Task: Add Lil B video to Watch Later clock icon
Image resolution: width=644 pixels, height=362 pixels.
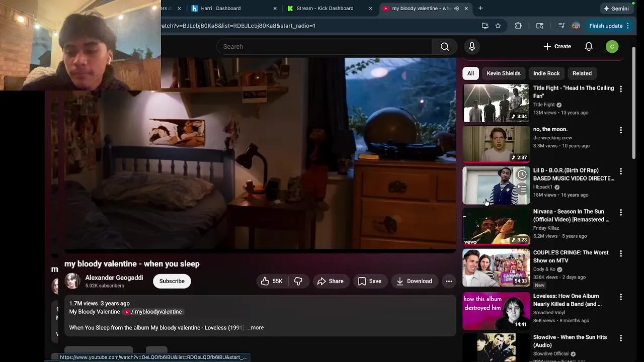Action: [522, 175]
